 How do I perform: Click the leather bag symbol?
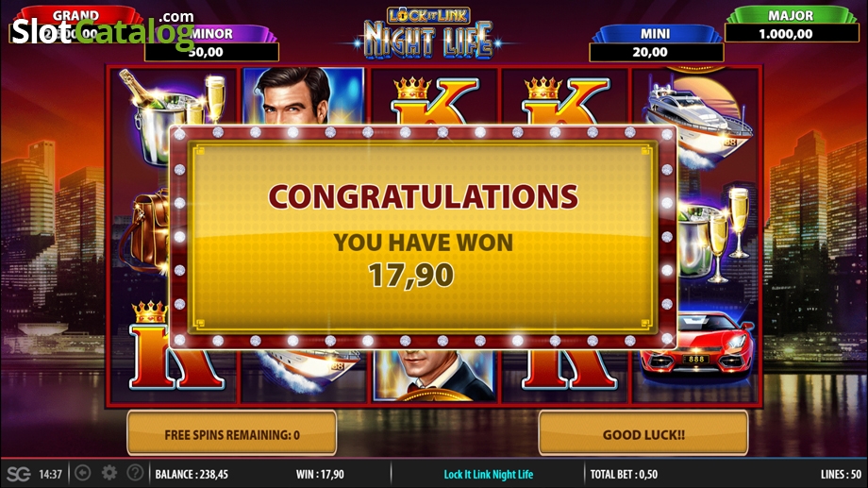click(x=145, y=231)
